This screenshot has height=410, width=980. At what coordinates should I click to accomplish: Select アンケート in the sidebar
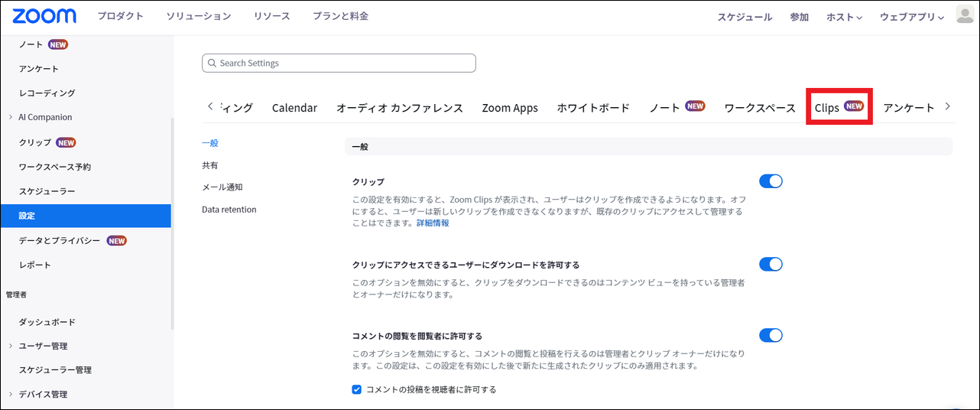click(x=38, y=69)
